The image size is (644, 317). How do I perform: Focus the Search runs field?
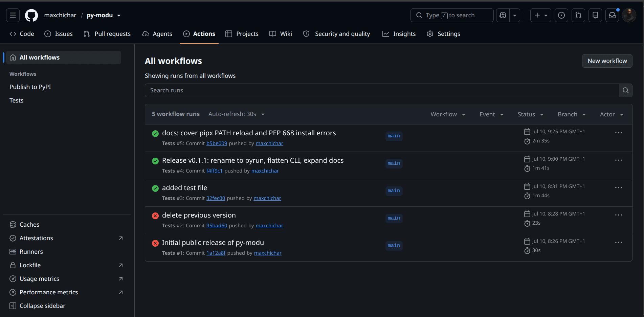[382, 90]
